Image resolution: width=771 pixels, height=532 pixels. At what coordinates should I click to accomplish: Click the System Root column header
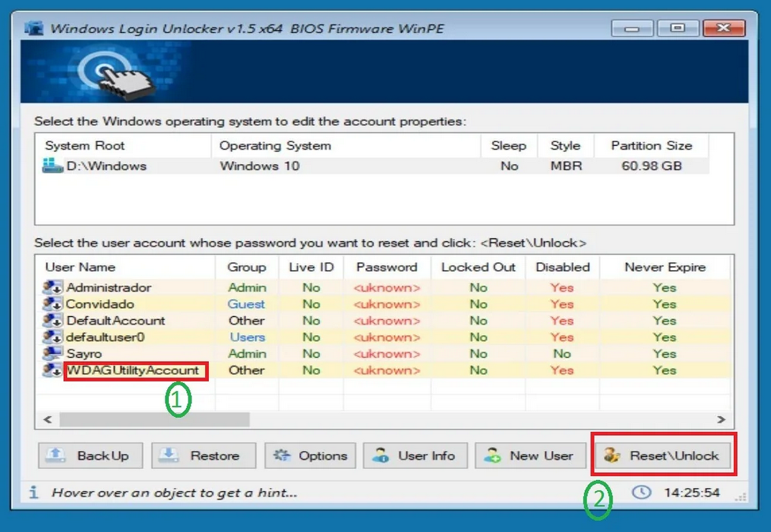(124, 146)
